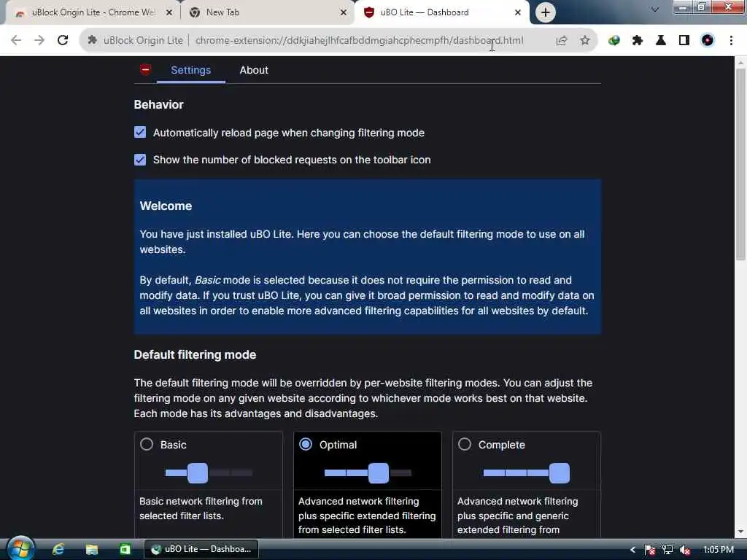This screenshot has height=560, width=747.
Task: Switch to the Settings tab
Action: (190, 70)
